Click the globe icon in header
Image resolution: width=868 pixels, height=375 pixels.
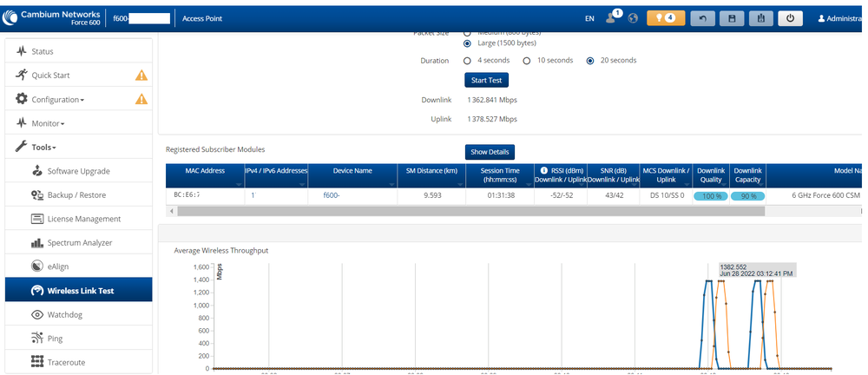pos(633,18)
